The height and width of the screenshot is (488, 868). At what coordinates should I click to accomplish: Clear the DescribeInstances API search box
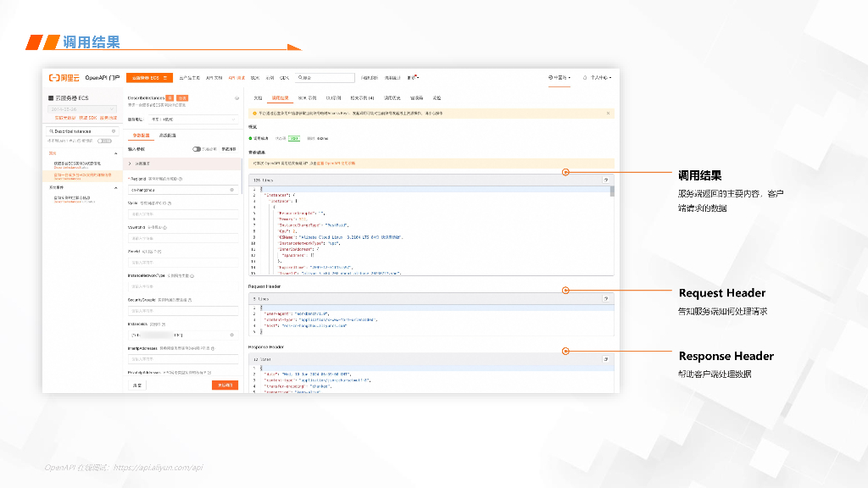point(114,131)
